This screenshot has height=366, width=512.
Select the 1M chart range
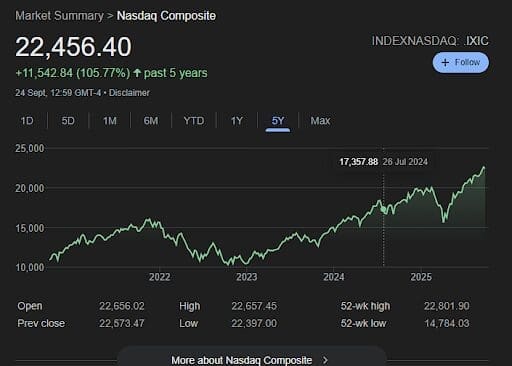(x=109, y=120)
